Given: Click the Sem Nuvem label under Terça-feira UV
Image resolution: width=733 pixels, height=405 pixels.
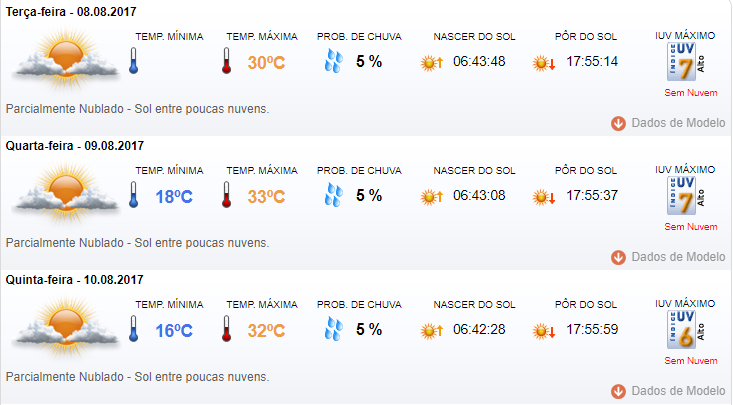Looking at the screenshot, I should tap(691, 93).
